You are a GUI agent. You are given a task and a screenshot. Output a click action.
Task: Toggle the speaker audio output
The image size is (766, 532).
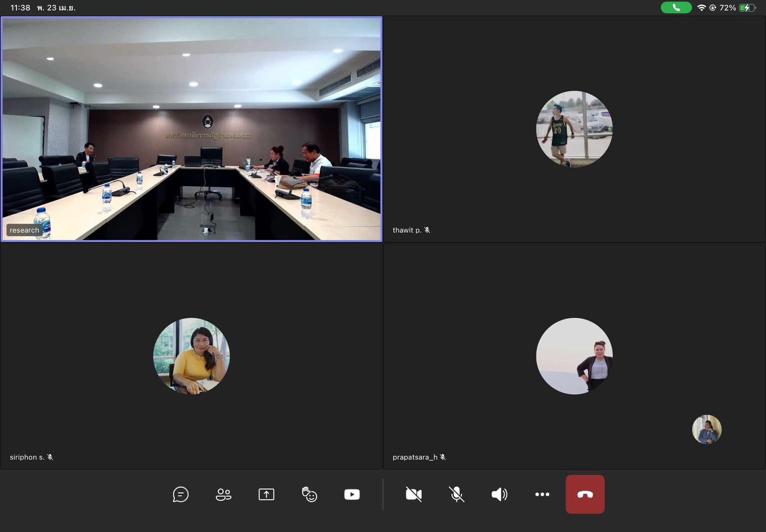tap(499, 494)
